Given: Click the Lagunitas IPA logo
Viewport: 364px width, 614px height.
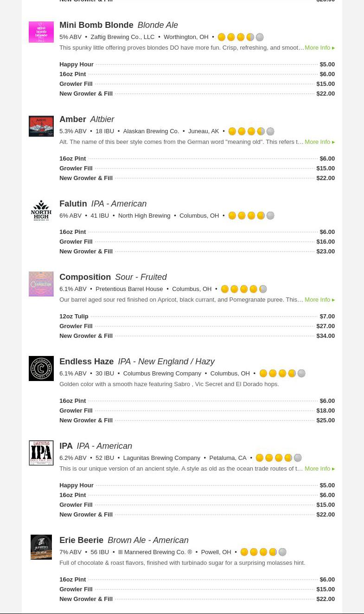Looking at the screenshot, I should click(41, 453).
